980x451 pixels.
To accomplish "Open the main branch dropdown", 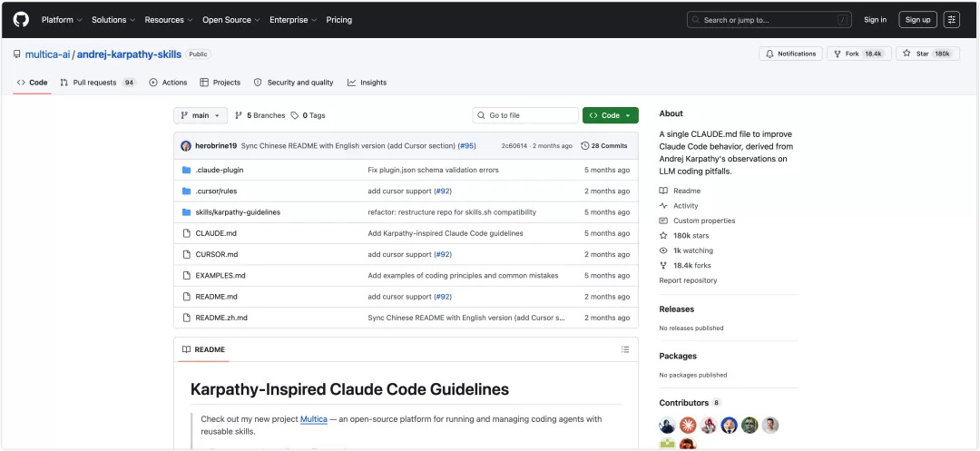I will coord(201,115).
